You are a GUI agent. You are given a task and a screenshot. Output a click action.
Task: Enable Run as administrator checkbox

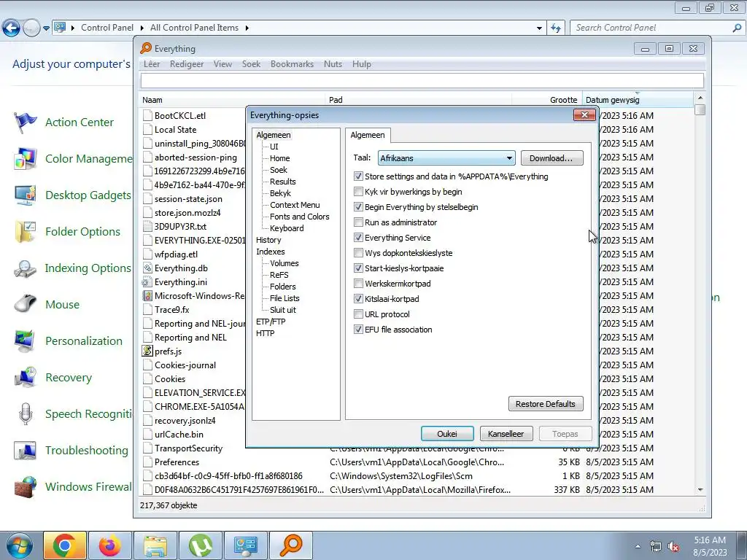[358, 222]
